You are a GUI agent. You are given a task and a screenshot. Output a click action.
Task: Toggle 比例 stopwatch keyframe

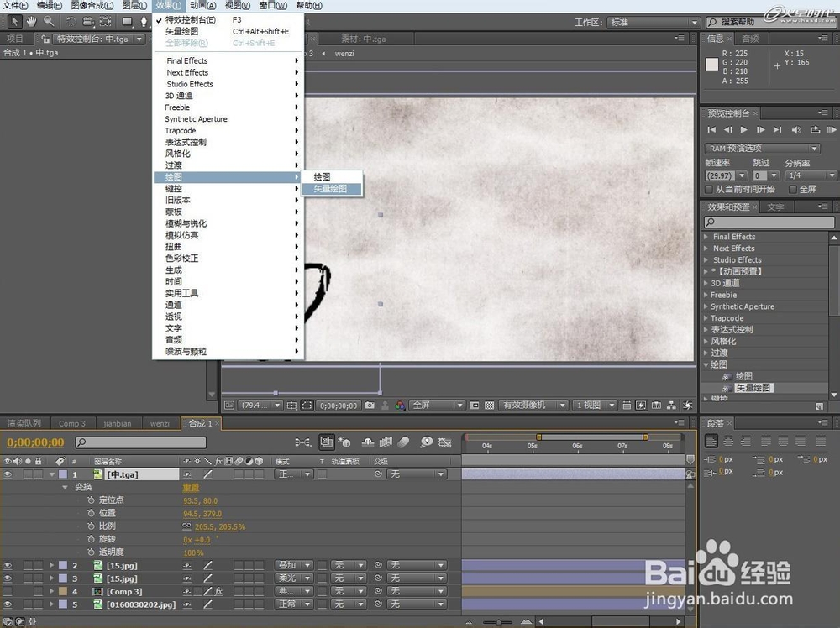[x=91, y=526]
